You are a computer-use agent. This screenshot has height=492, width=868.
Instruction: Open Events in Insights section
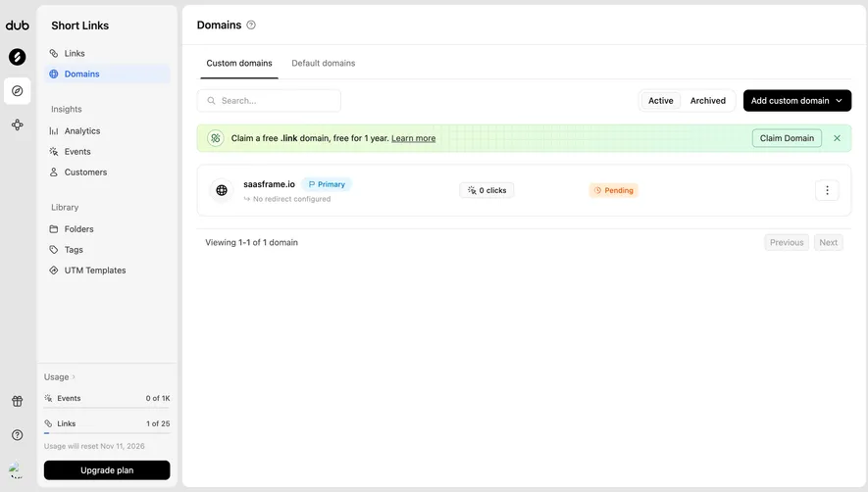107,151
